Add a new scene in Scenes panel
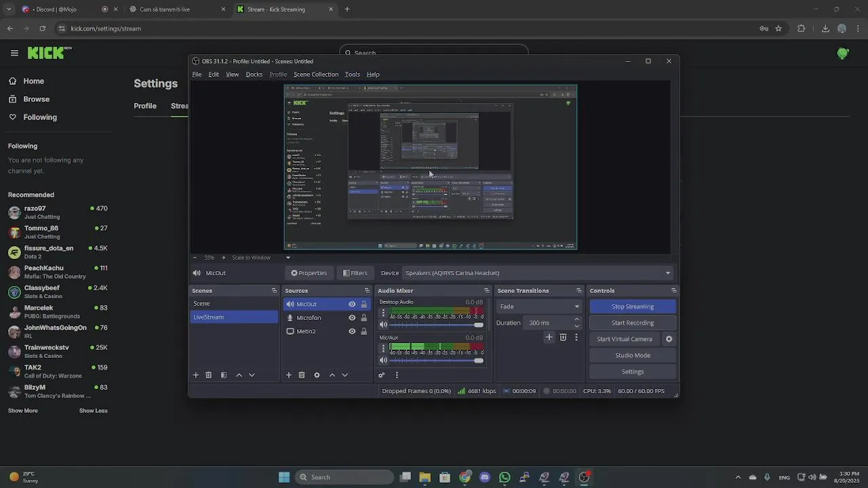Screen dimensions: 868x488 point(196,375)
